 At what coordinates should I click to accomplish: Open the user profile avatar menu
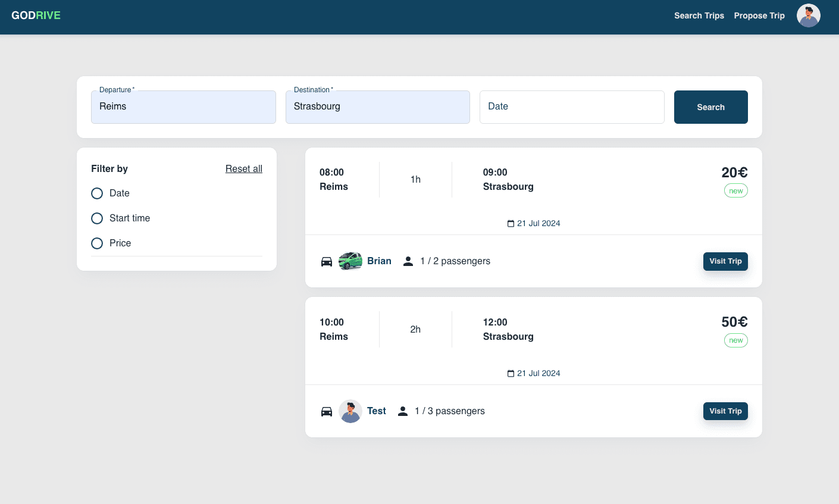click(808, 15)
